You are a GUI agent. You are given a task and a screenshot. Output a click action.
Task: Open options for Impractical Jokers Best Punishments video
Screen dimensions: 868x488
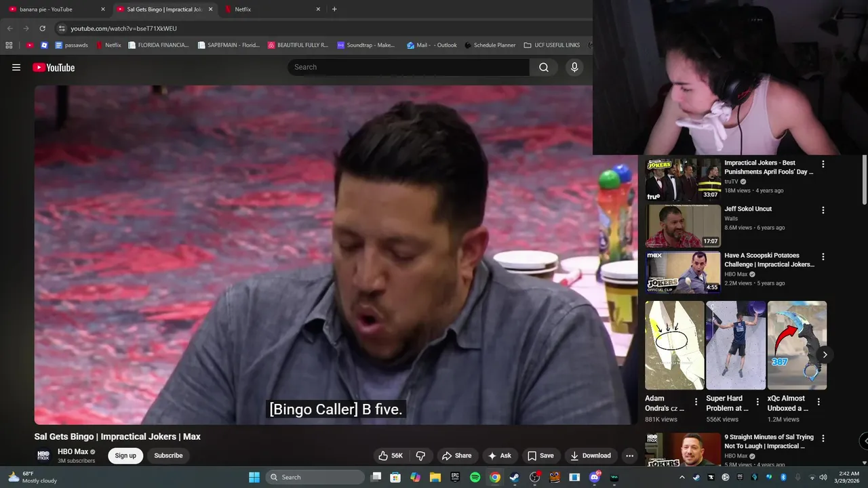tap(823, 164)
